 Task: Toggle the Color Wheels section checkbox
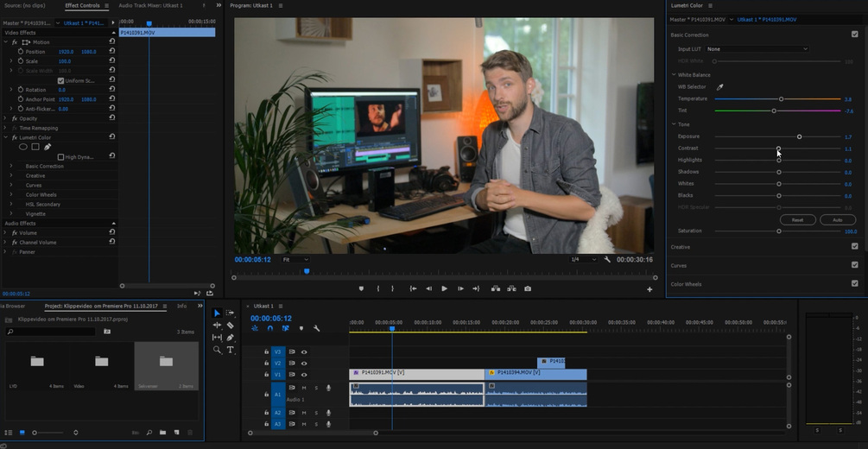[855, 283]
